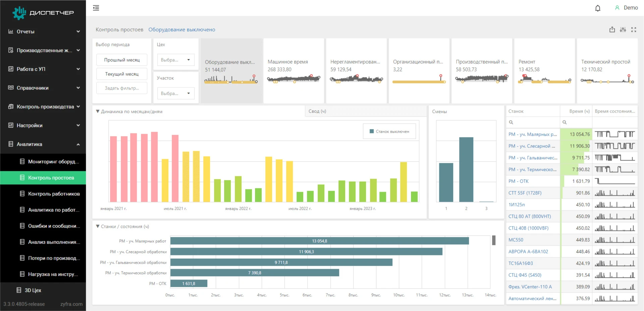This screenshot has height=311, width=644.
Task: Click the Demo user profile icon
Action: coord(617,8)
